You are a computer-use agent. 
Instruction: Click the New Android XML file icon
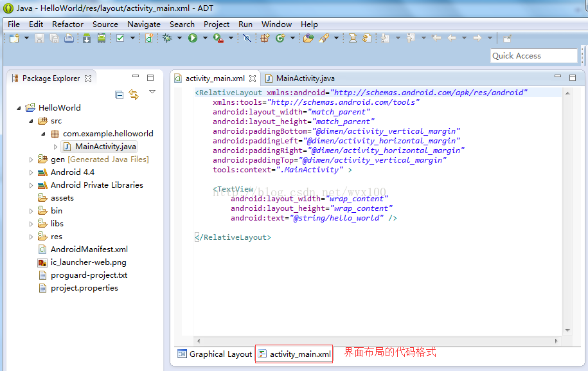click(x=149, y=39)
